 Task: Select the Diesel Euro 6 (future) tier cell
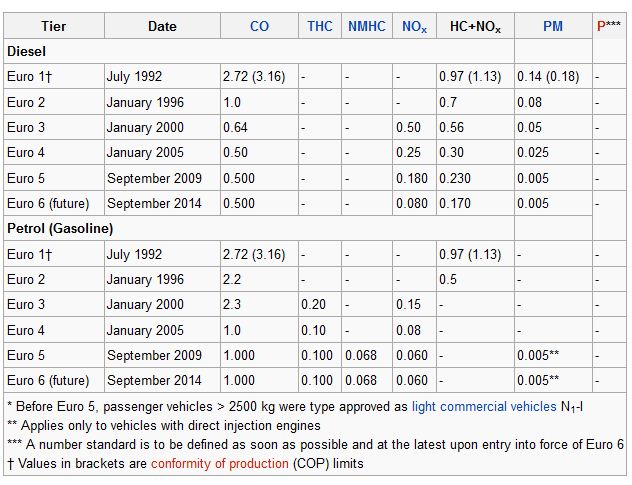(48, 204)
